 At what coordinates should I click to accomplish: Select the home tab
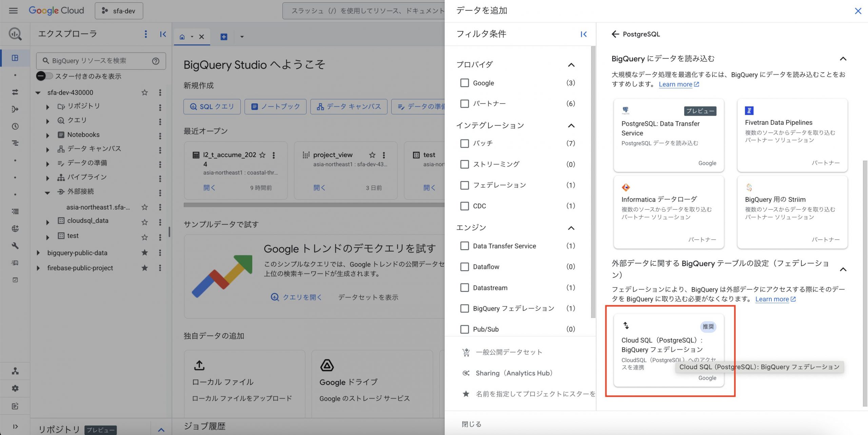click(182, 37)
